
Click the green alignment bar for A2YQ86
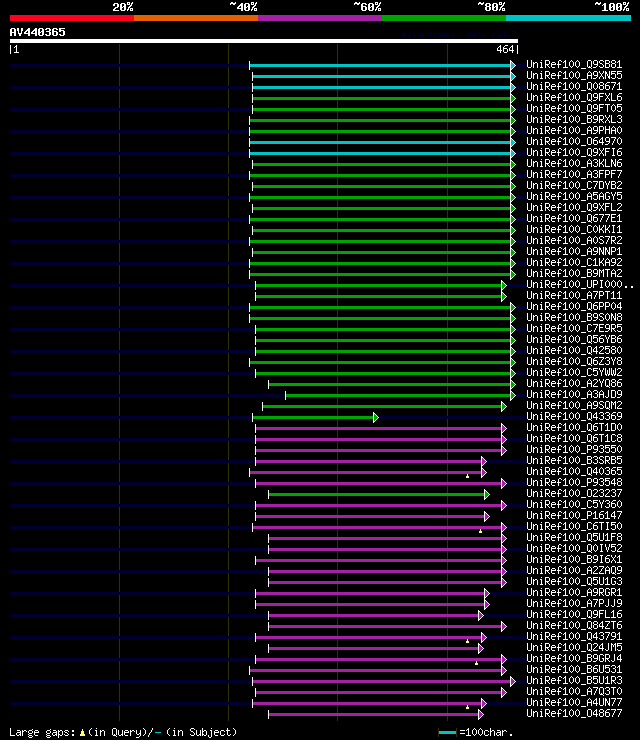click(389, 385)
